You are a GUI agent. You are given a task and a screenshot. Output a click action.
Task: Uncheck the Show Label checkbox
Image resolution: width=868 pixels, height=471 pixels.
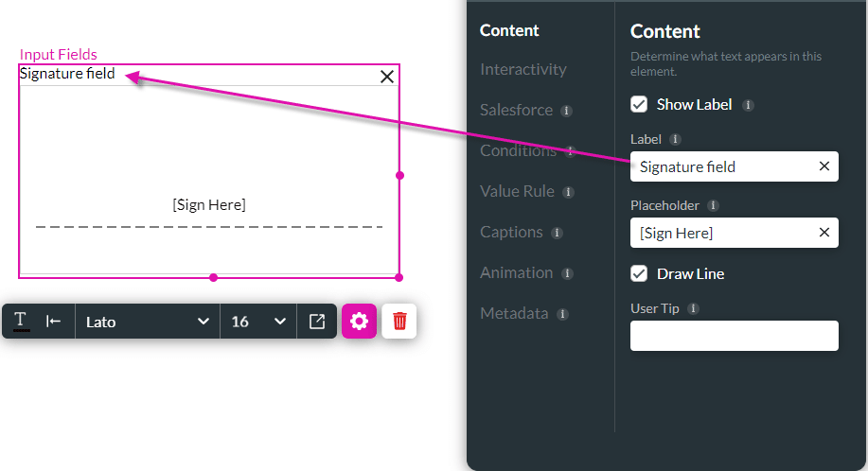639,104
